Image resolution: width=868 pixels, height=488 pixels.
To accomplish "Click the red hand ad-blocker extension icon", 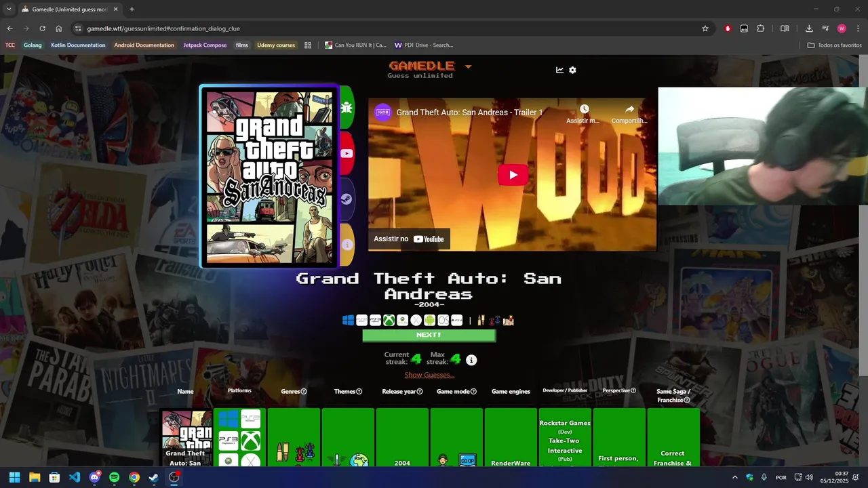I will (x=728, y=28).
